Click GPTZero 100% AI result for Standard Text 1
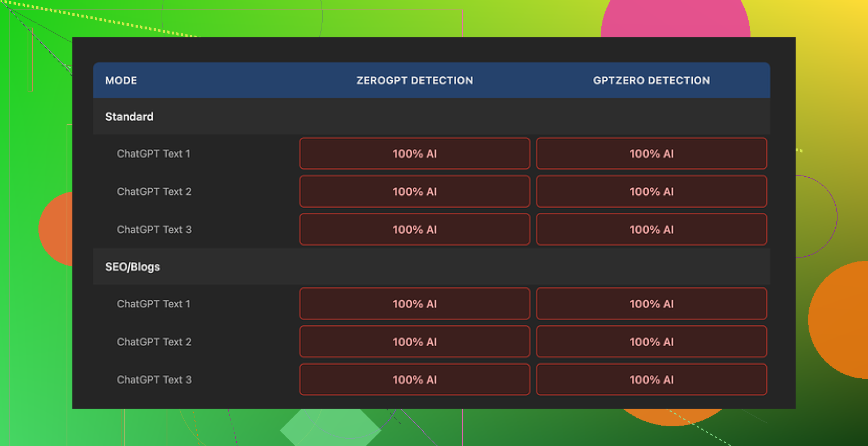 (x=651, y=154)
